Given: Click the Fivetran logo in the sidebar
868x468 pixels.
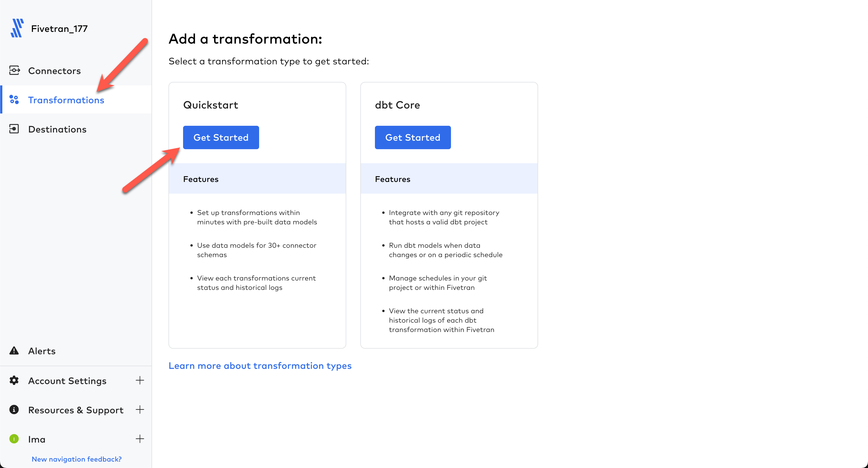Looking at the screenshot, I should pyautogui.click(x=17, y=28).
